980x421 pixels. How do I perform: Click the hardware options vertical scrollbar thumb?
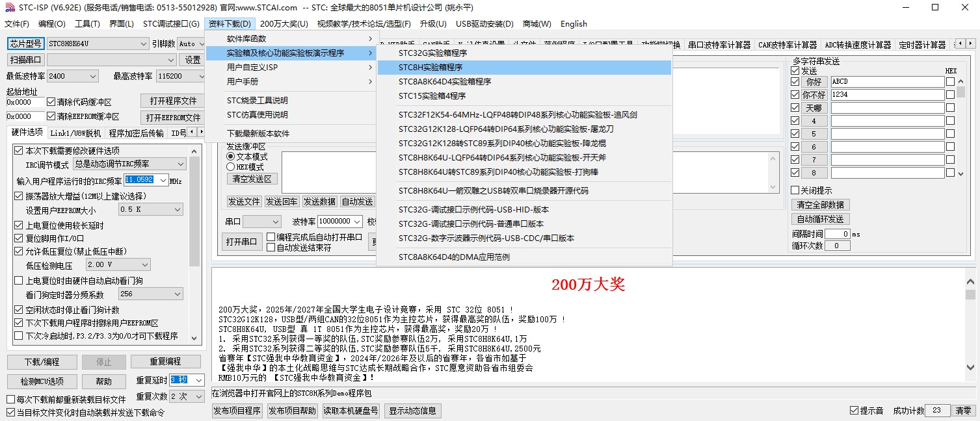(x=195, y=211)
